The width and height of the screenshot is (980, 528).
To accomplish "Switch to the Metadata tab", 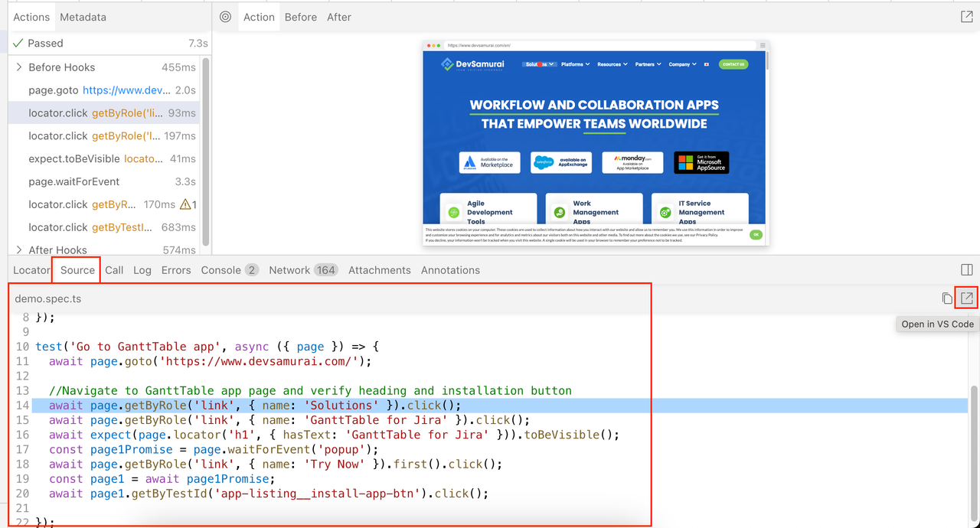I will [83, 17].
